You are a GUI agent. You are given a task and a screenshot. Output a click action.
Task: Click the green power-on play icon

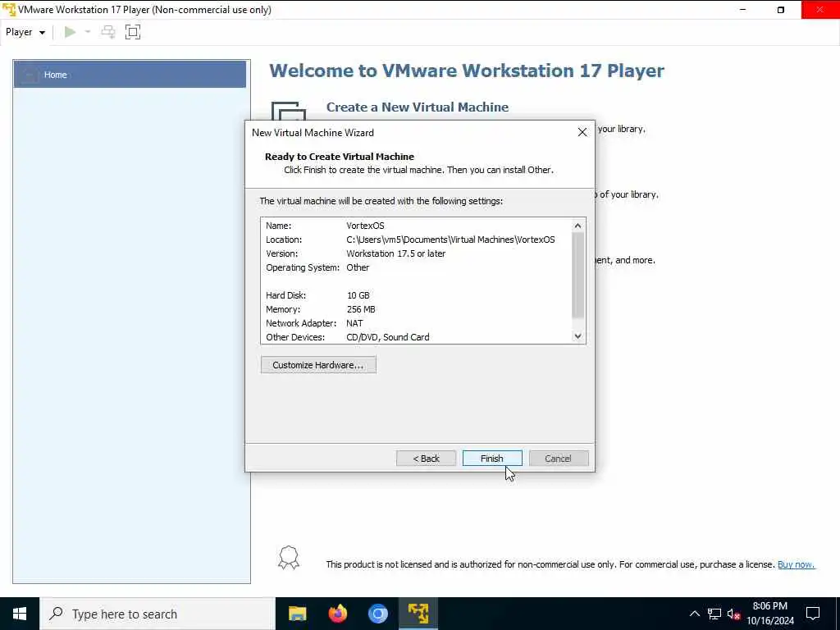[x=70, y=32]
